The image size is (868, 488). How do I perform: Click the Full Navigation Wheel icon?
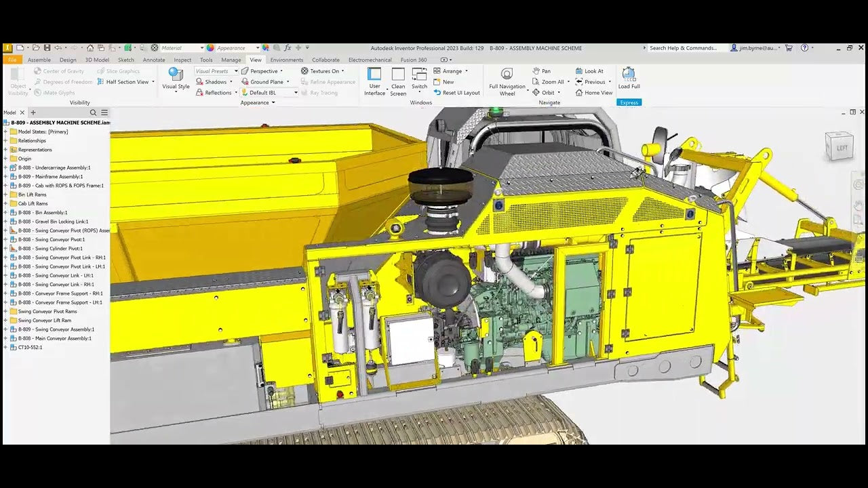point(507,74)
